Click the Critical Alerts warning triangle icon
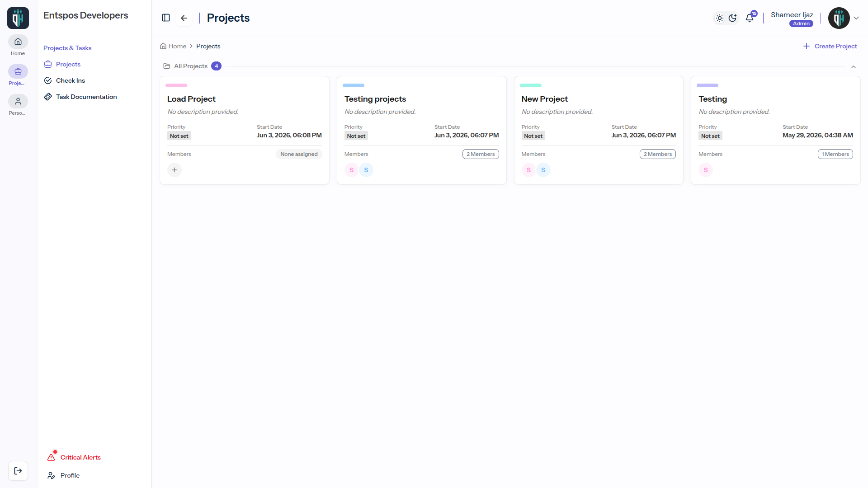 point(51,457)
